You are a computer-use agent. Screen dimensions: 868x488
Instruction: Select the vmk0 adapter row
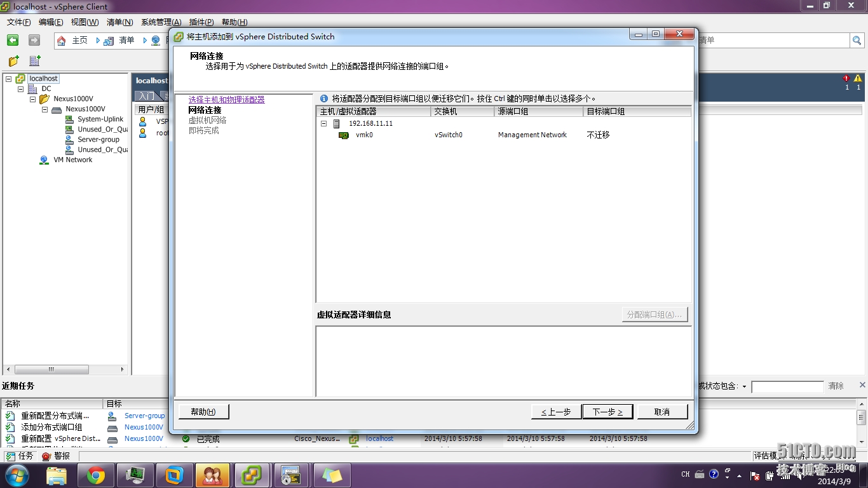(503, 135)
